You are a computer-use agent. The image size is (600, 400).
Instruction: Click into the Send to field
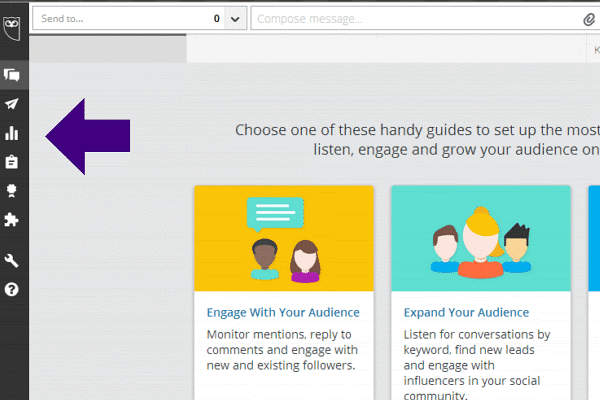(x=129, y=18)
